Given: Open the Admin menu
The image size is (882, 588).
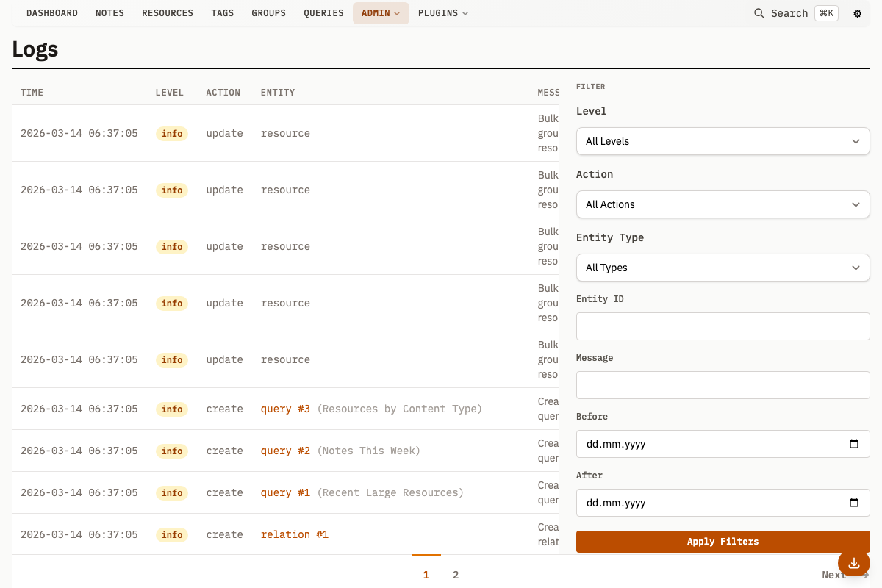Looking at the screenshot, I should point(380,13).
